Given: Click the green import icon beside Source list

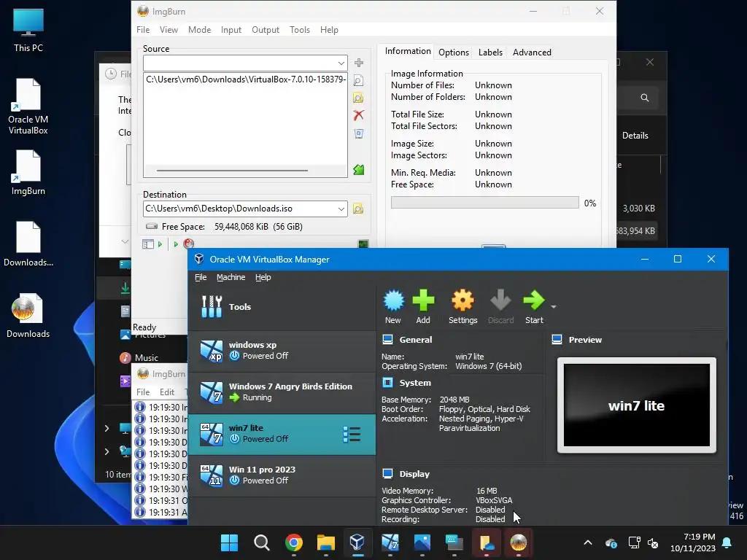Looking at the screenshot, I should tap(359, 169).
